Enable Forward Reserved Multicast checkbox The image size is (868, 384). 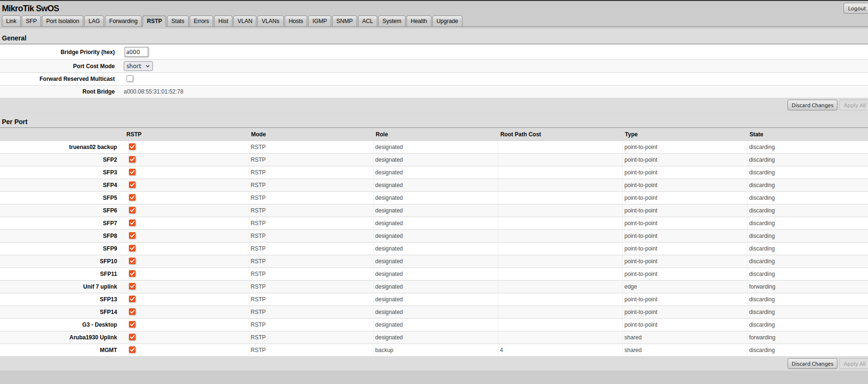point(130,78)
